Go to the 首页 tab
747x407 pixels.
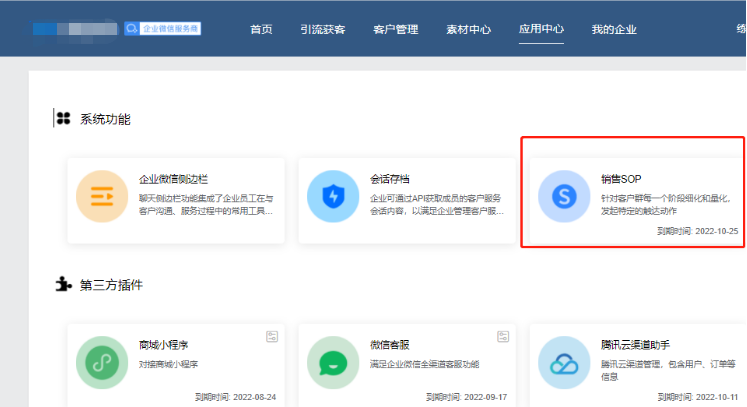click(261, 29)
